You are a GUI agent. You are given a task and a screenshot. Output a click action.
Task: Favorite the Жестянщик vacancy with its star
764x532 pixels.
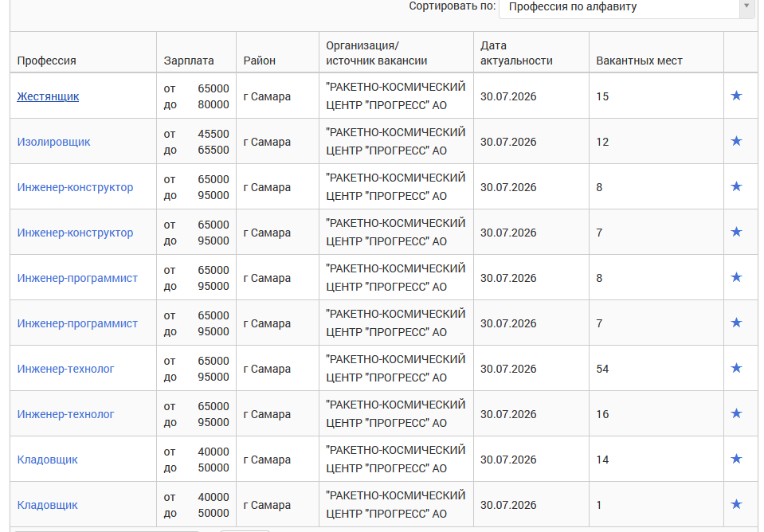[x=736, y=96]
